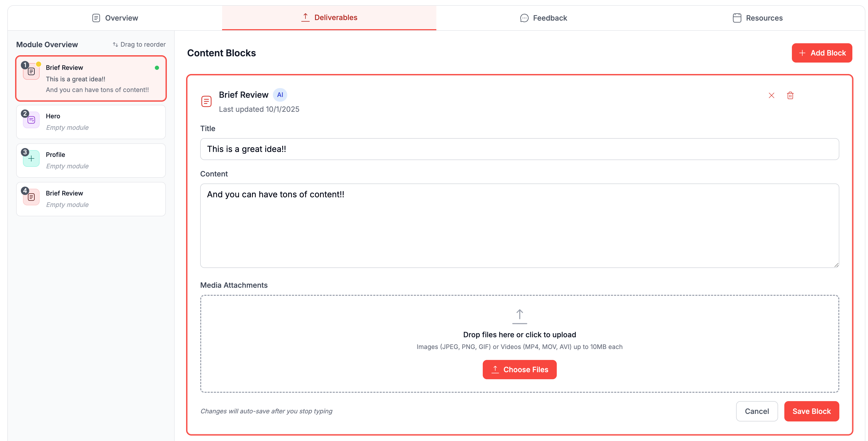Cancel editing the block
The width and height of the screenshot is (868, 441).
pyautogui.click(x=756, y=411)
